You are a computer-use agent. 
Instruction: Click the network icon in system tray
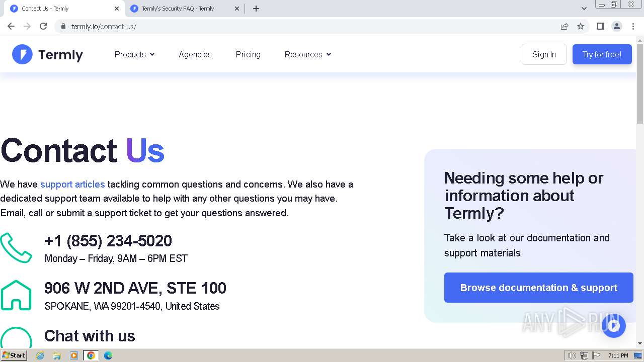[584, 355]
